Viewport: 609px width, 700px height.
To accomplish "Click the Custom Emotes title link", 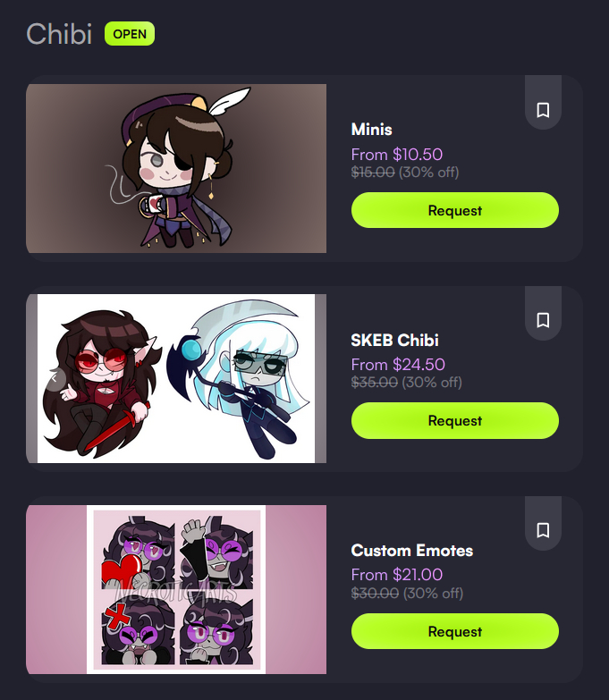I will (x=411, y=551).
